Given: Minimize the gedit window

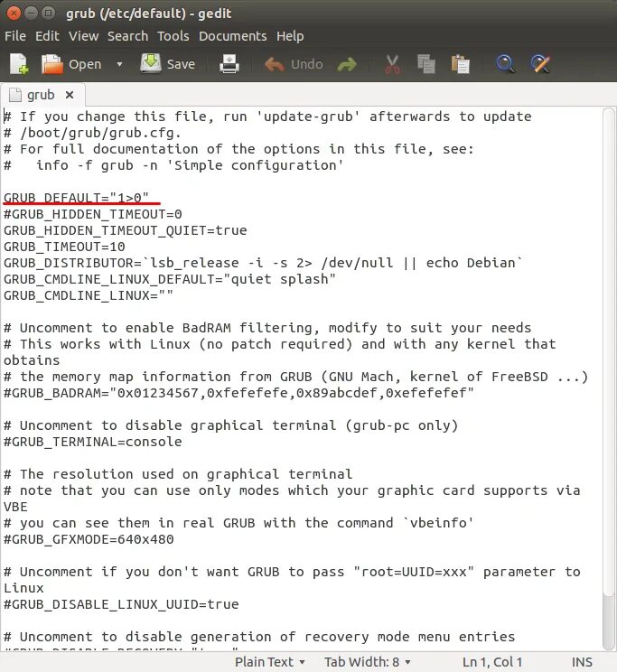Looking at the screenshot, I should [31, 14].
